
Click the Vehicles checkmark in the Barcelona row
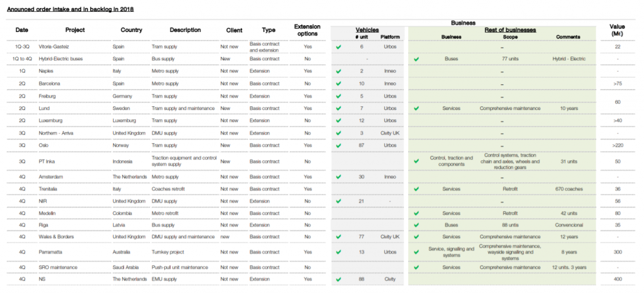(x=338, y=84)
